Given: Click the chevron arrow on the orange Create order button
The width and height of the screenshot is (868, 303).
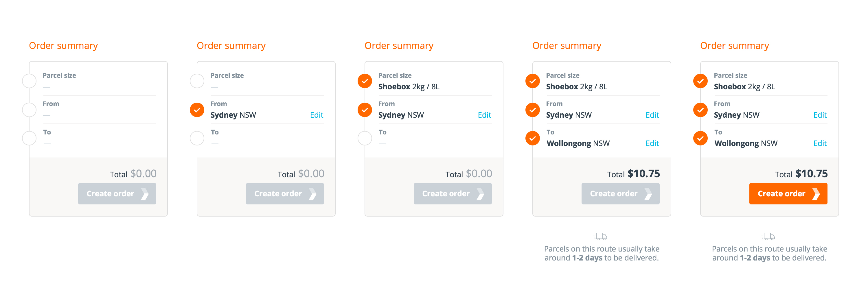Looking at the screenshot, I should click(816, 194).
